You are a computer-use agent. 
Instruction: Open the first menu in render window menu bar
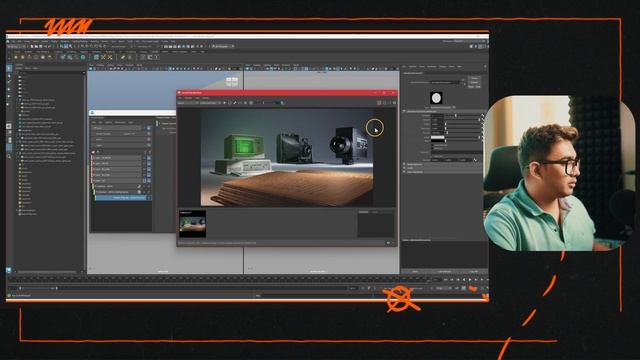click(x=180, y=98)
